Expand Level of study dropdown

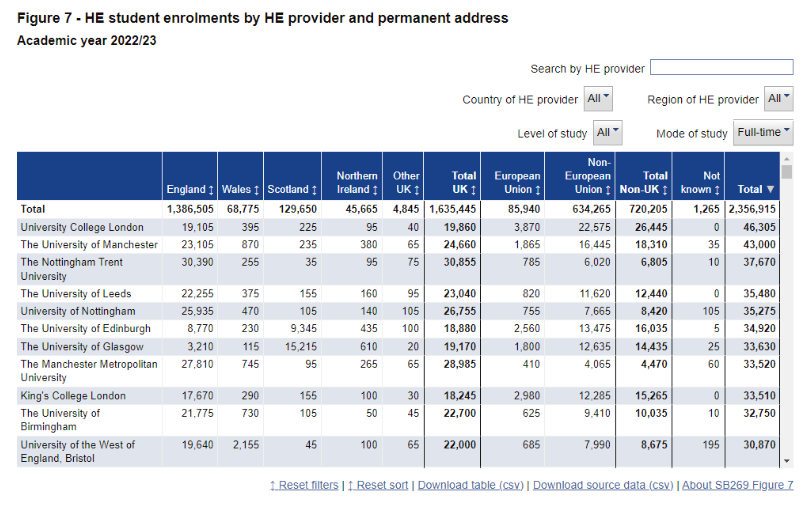tap(608, 132)
